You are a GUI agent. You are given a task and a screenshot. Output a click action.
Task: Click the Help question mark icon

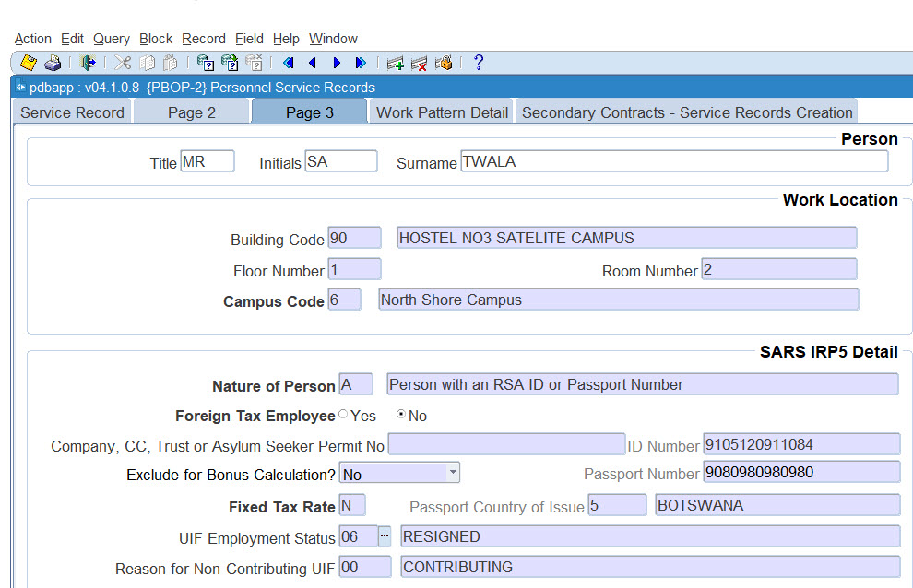click(x=478, y=63)
